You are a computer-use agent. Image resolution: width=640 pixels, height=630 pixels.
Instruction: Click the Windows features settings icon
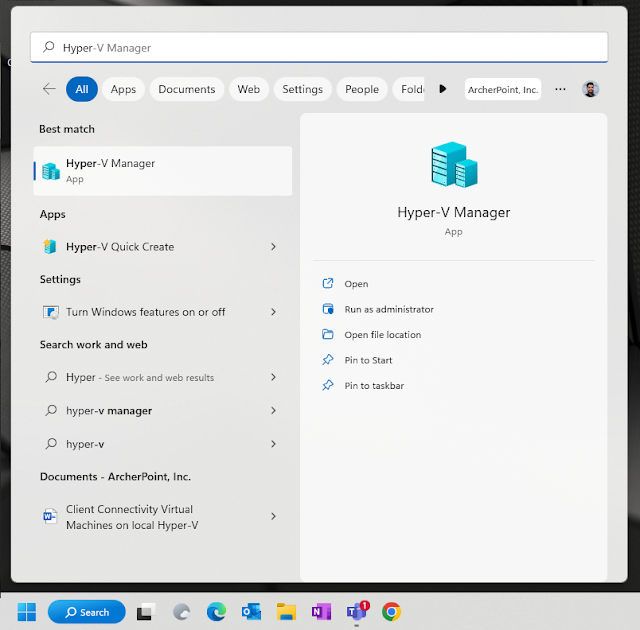coord(51,312)
